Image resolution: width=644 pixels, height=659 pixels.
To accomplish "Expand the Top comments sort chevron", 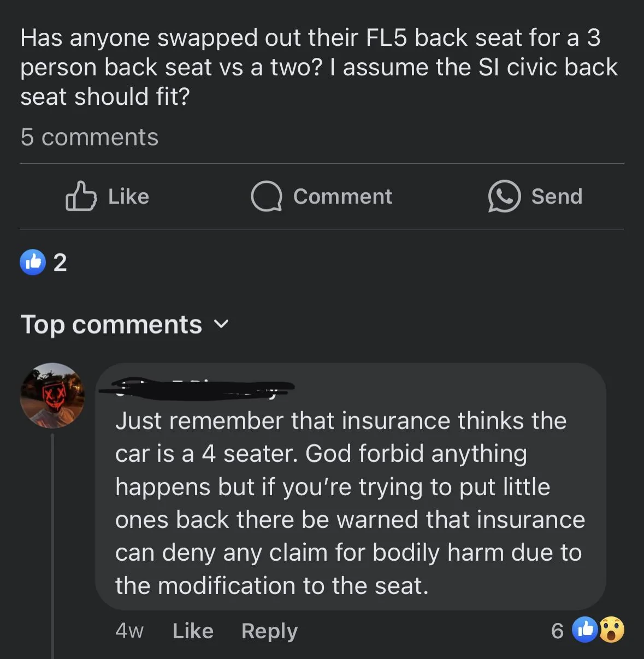I will tap(221, 325).
